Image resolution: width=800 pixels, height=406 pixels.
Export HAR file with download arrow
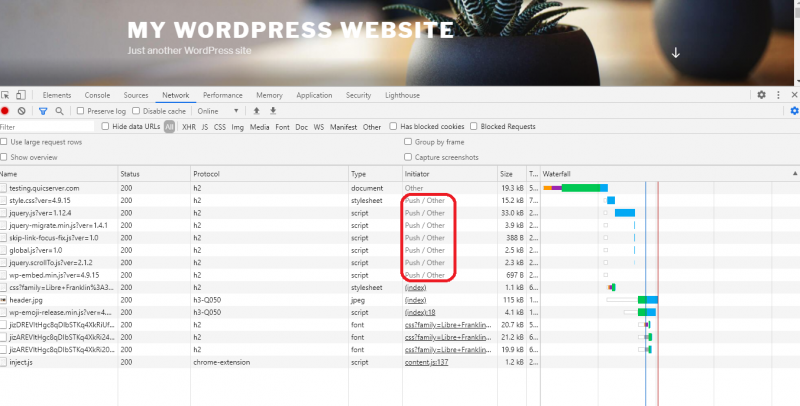[273, 111]
